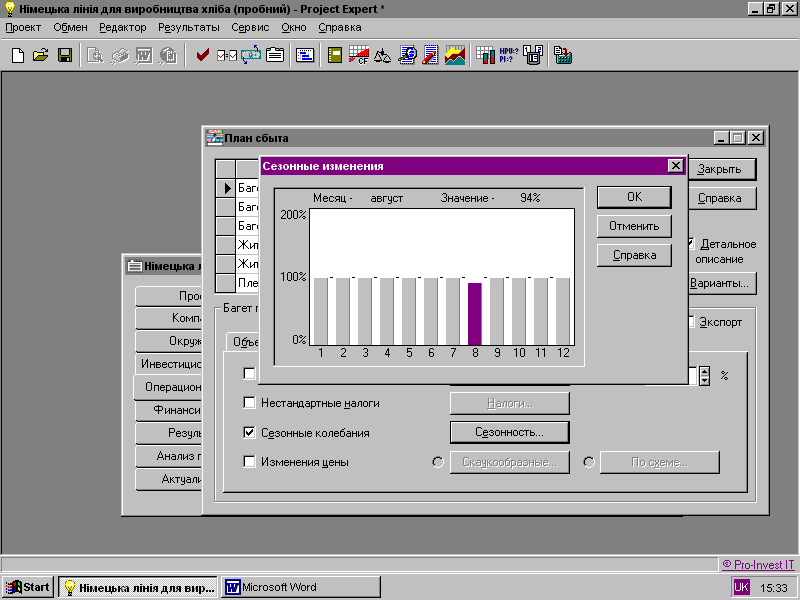800x600 pixels.
Task: Click the UK language indicator in the tray
Action: (x=741, y=587)
